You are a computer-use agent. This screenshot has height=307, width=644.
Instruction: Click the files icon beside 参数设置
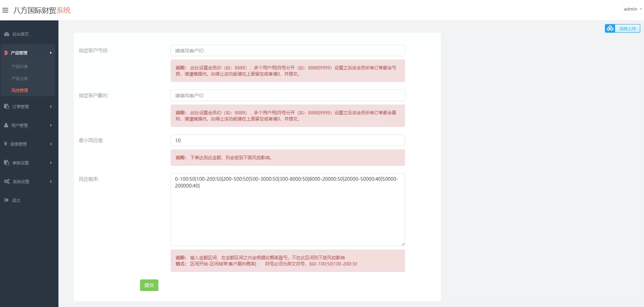(x=6, y=163)
